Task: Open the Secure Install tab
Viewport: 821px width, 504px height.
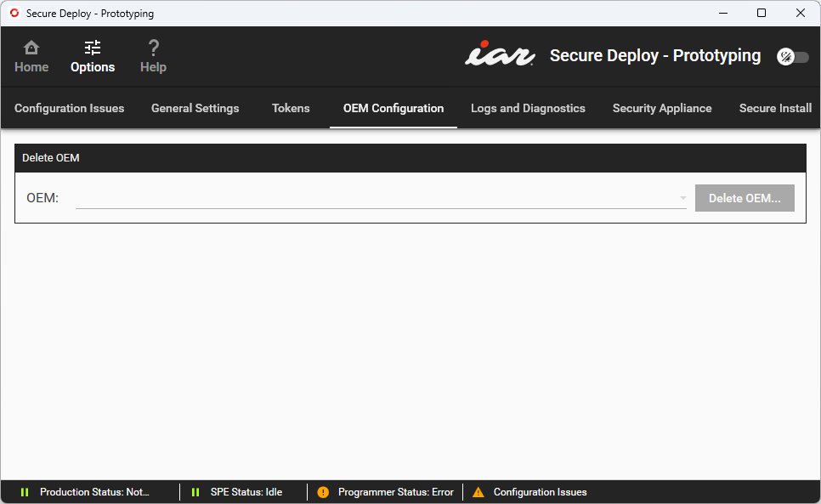Action: [x=775, y=108]
